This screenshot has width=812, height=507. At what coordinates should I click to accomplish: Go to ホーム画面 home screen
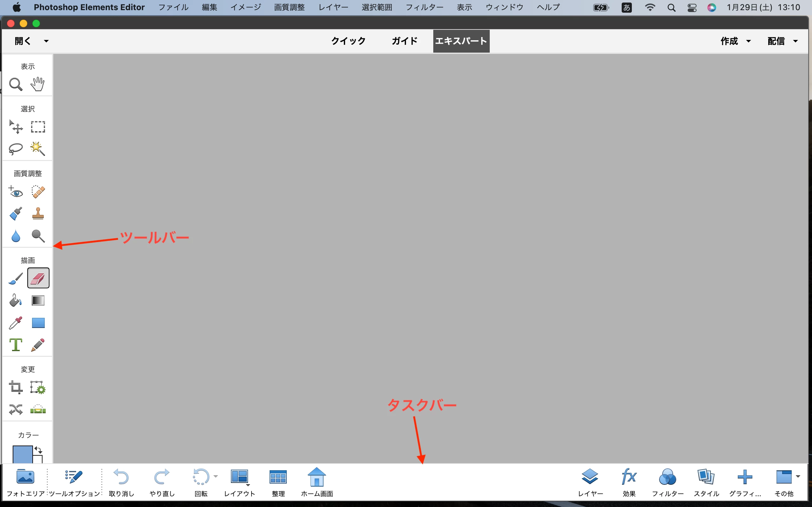click(317, 482)
